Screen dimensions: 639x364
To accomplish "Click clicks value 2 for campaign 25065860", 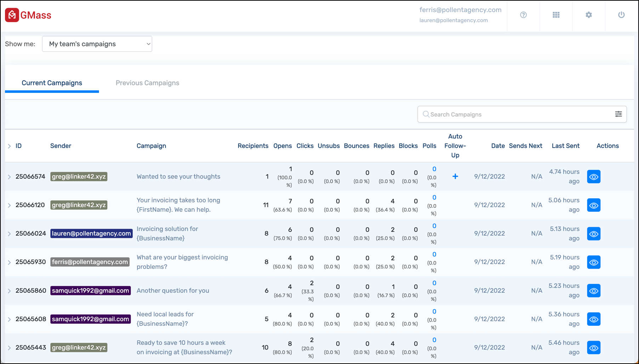I will pyautogui.click(x=311, y=283).
